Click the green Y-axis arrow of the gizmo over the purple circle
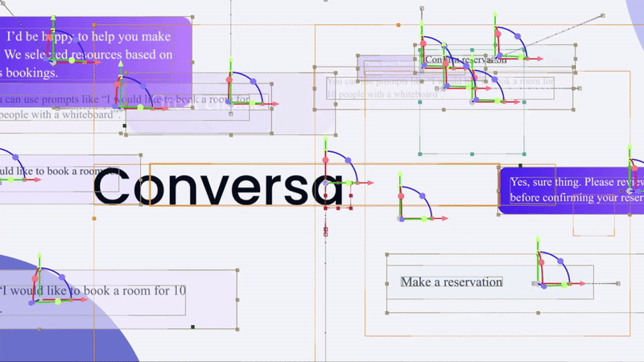The width and height of the screenshot is (644, 362). 37,259
